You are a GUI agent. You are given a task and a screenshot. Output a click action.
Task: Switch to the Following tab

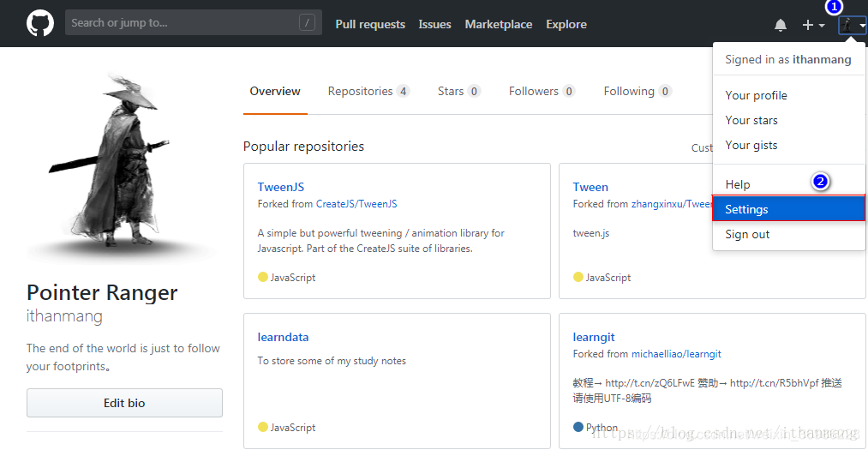tap(638, 92)
